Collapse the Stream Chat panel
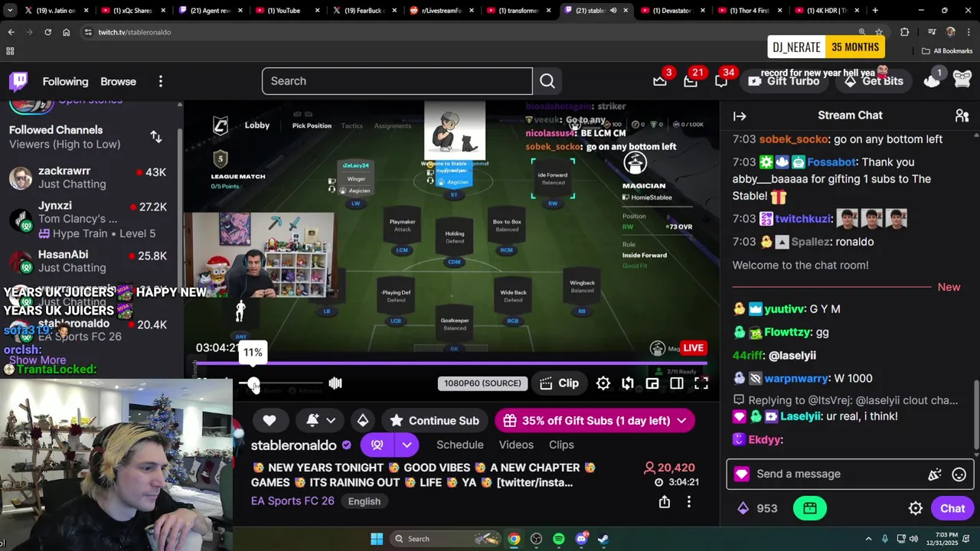This screenshot has width=980, height=551. pyautogui.click(x=740, y=116)
